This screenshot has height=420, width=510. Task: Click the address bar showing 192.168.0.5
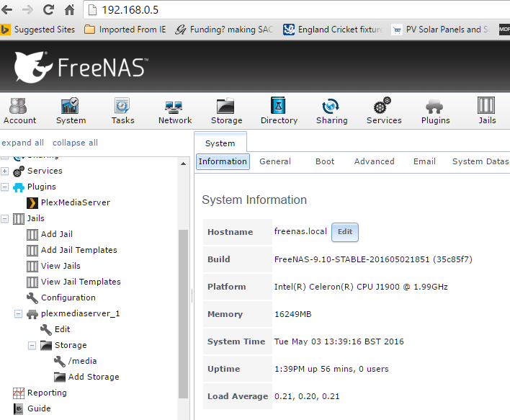tap(296, 10)
